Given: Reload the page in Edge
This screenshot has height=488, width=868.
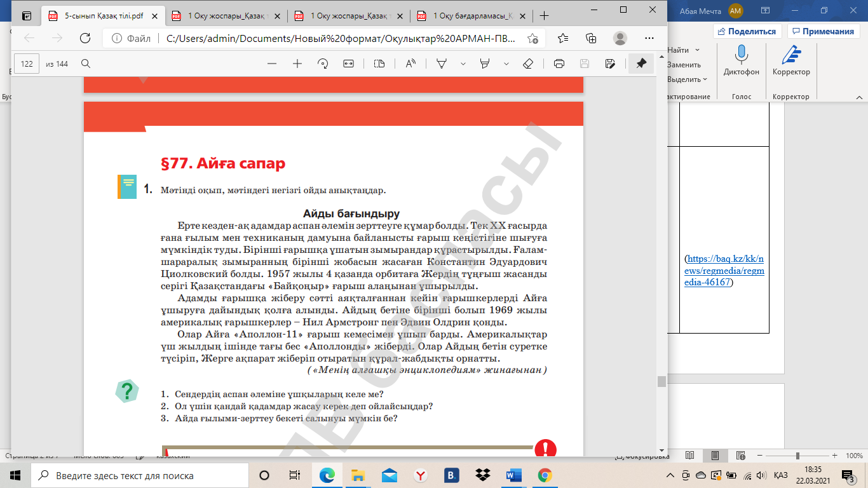Looking at the screenshot, I should pos(85,38).
